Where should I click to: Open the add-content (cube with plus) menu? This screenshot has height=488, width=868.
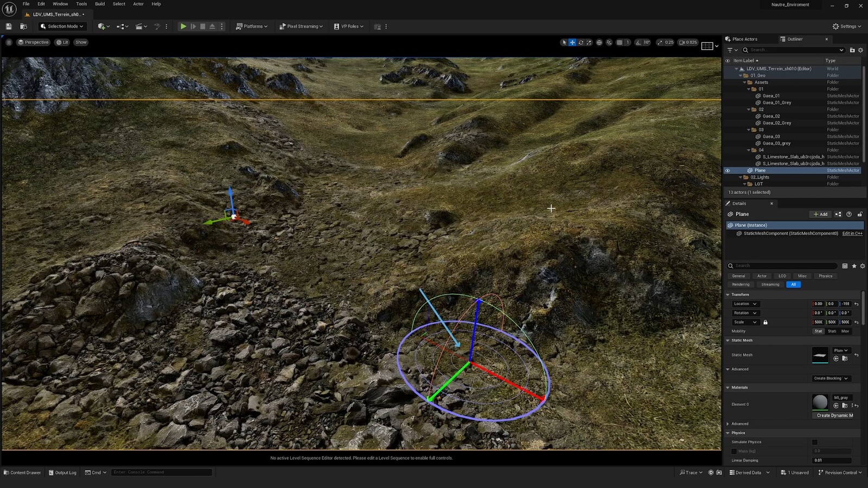(103, 26)
